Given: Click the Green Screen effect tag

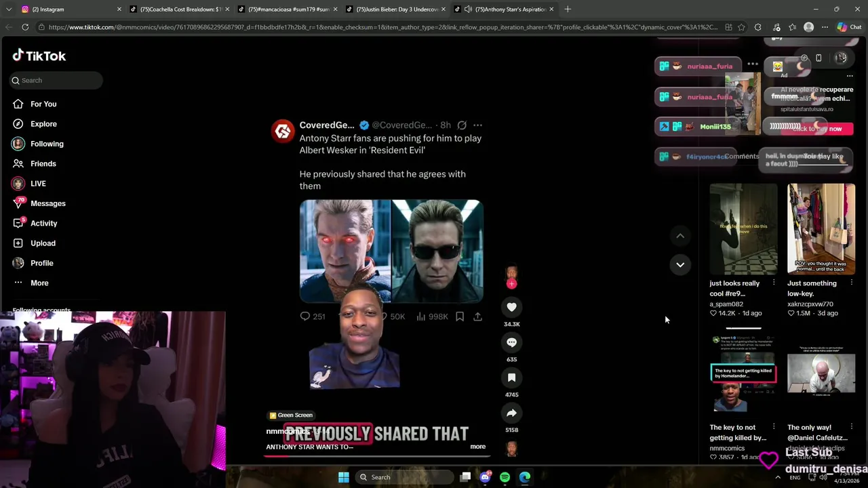Looking at the screenshot, I should point(291,415).
